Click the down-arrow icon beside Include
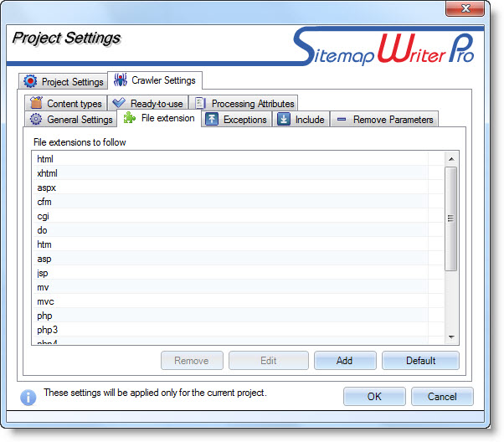 (284, 119)
